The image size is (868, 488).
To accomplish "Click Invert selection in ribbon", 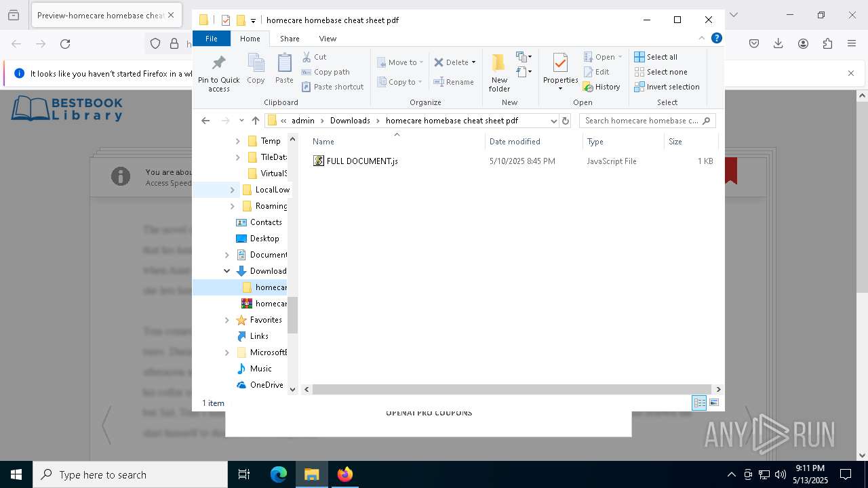I will click(667, 87).
